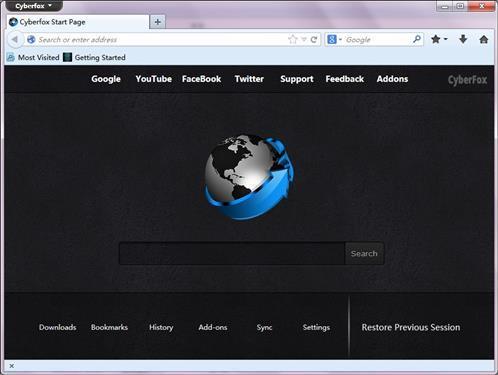The width and height of the screenshot is (498, 375).
Task: Click Restore Previous Session
Action: [x=411, y=327]
